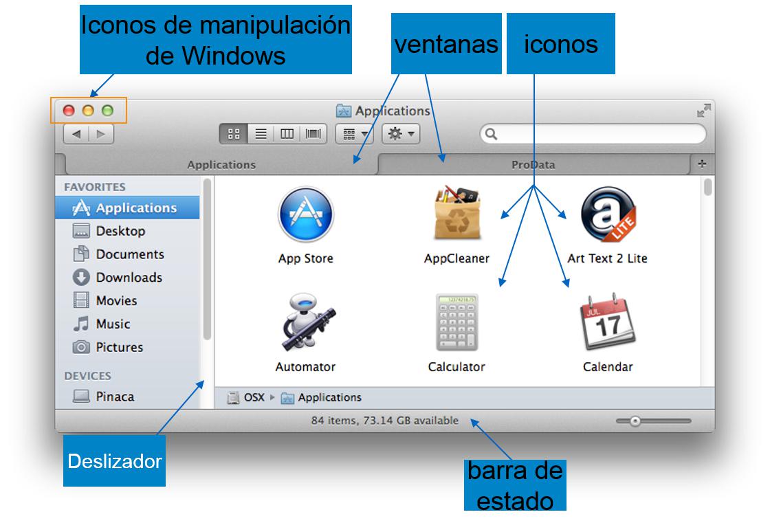This screenshot has height=532, width=770.
Task: Open the Automator robot icon
Action: (x=308, y=322)
